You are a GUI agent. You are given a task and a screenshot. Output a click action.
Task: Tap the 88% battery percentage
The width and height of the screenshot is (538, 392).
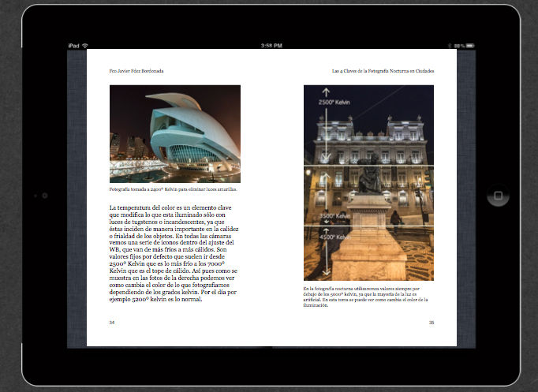pyautogui.click(x=459, y=46)
